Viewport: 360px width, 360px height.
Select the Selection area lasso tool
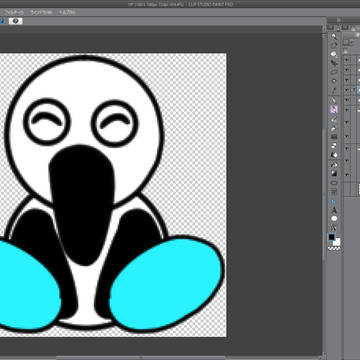tap(334, 72)
